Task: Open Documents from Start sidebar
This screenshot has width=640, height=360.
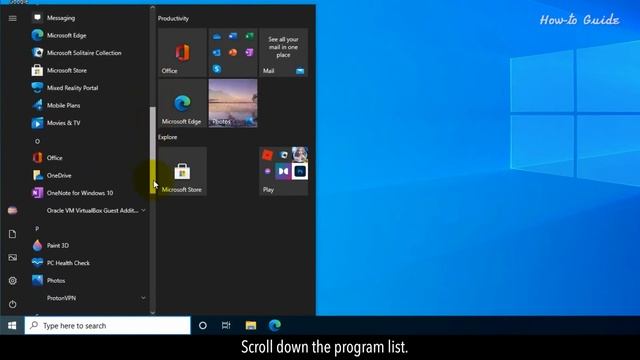Action: pyautogui.click(x=13, y=234)
